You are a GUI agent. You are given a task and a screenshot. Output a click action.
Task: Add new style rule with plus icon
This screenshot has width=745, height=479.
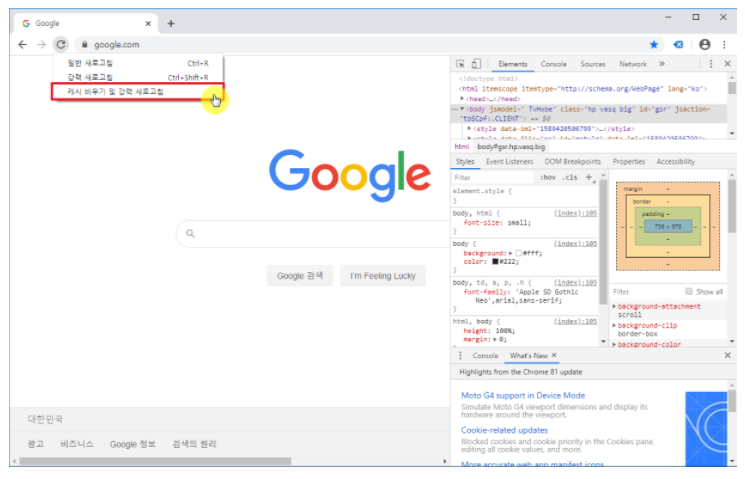pyautogui.click(x=589, y=177)
